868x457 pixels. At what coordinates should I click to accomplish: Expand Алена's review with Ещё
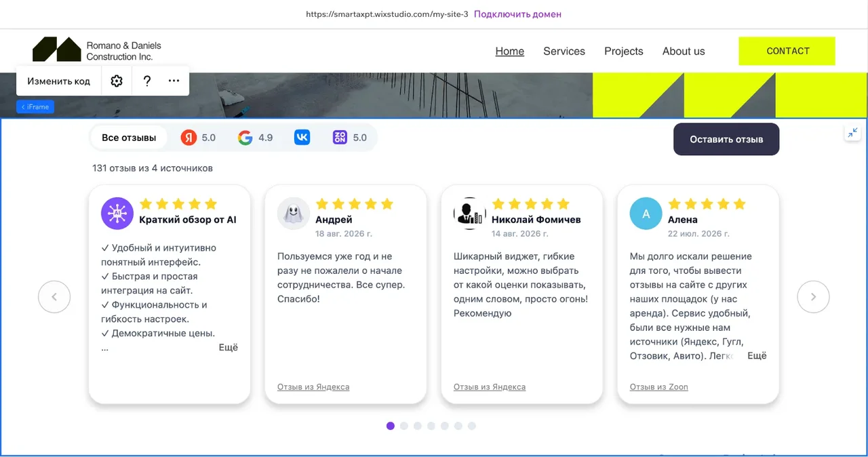[x=757, y=355]
